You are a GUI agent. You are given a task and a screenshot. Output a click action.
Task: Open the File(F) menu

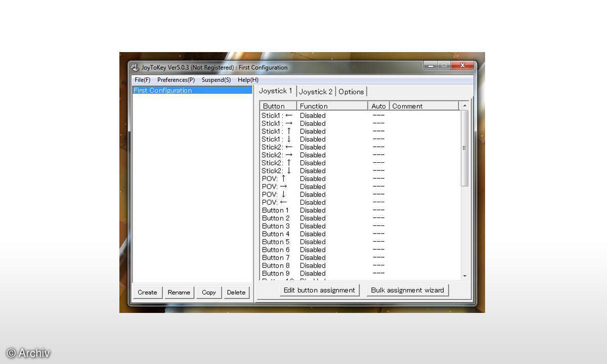pyautogui.click(x=143, y=80)
